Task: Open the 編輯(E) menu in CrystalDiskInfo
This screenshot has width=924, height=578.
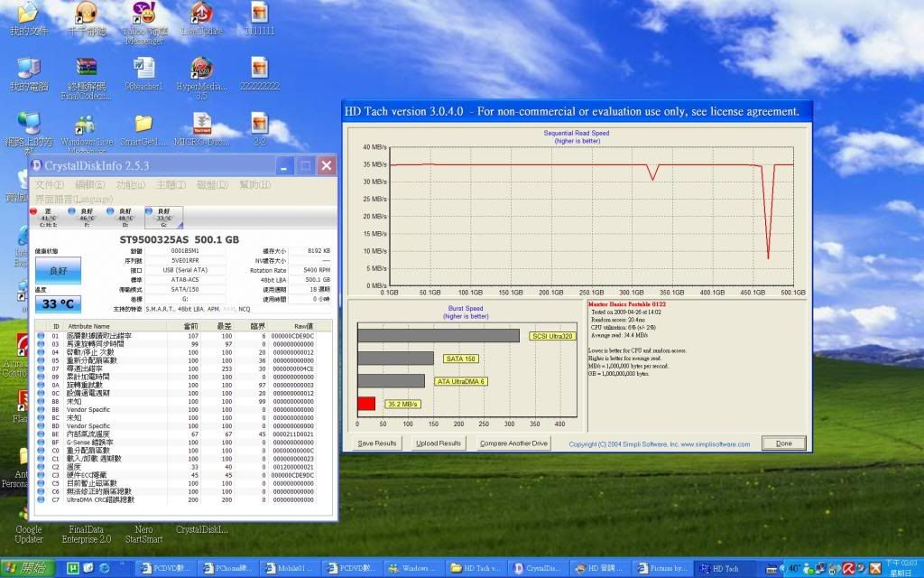Action: (x=89, y=185)
